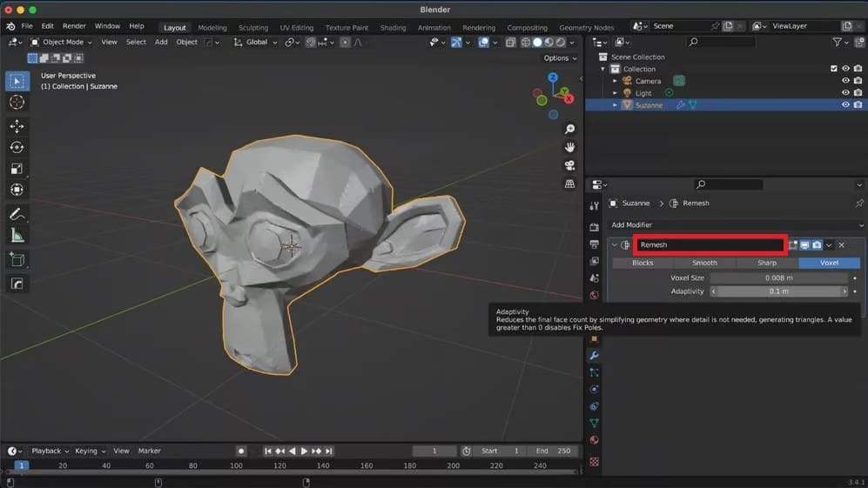
Task: Collapse the Remesh modifier panel
Action: coord(614,245)
